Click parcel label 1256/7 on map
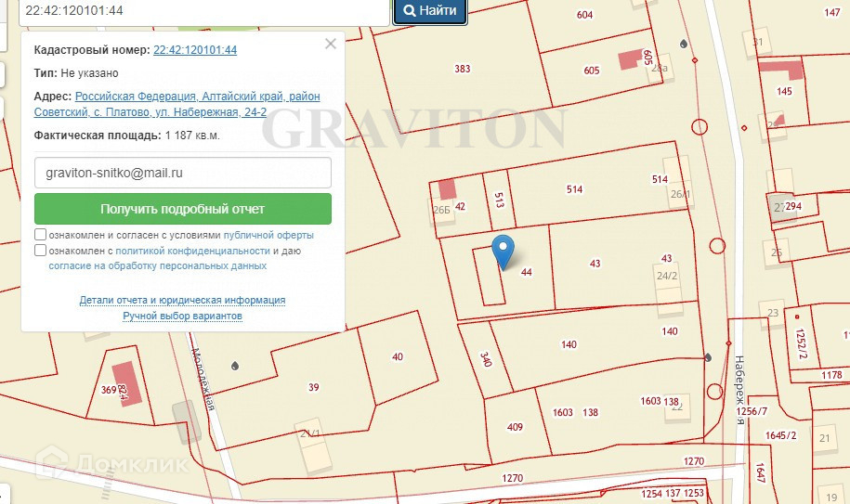 (752, 411)
